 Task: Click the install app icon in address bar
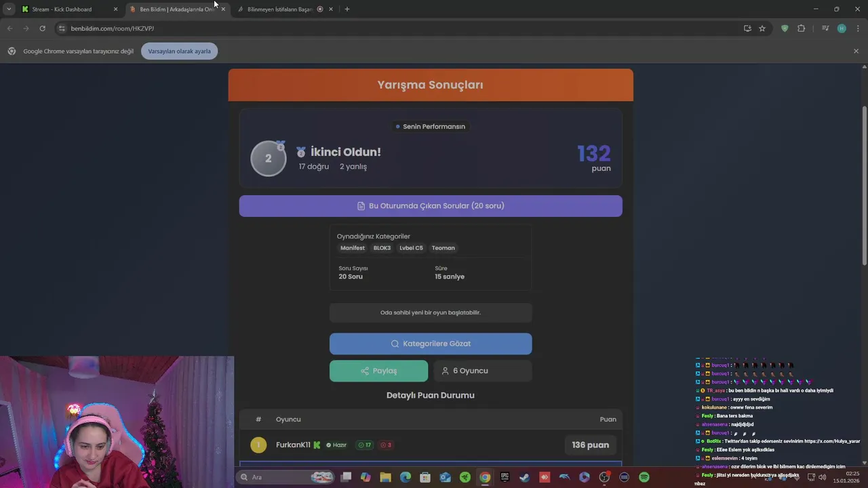[x=747, y=28]
